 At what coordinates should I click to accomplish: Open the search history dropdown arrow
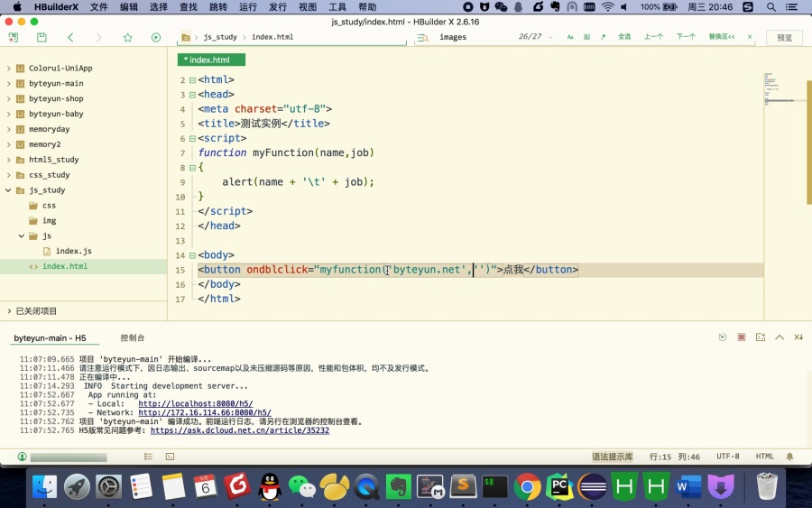[x=550, y=37]
